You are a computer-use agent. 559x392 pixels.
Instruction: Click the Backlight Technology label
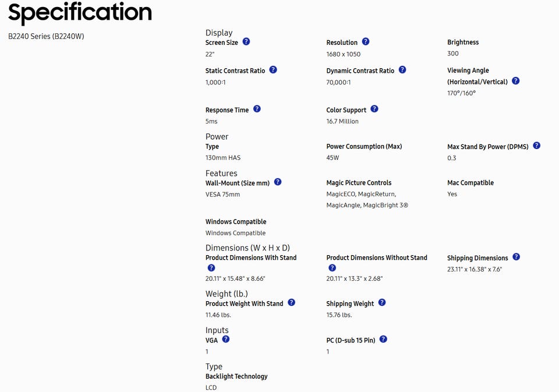[x=236, y=376]
